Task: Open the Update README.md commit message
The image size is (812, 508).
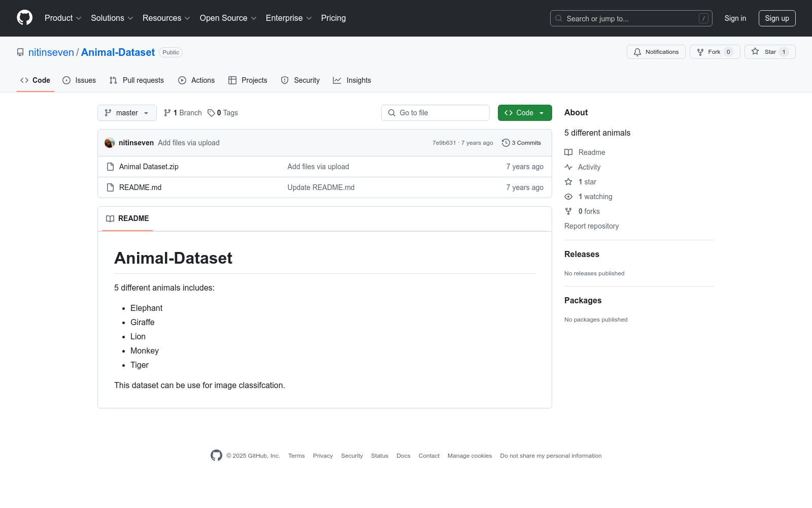Action: coord(321,187)
